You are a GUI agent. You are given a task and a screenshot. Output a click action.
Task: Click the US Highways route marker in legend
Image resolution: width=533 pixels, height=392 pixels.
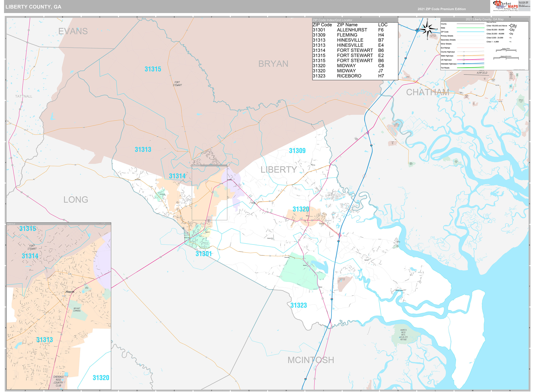(x=464, y=60)
